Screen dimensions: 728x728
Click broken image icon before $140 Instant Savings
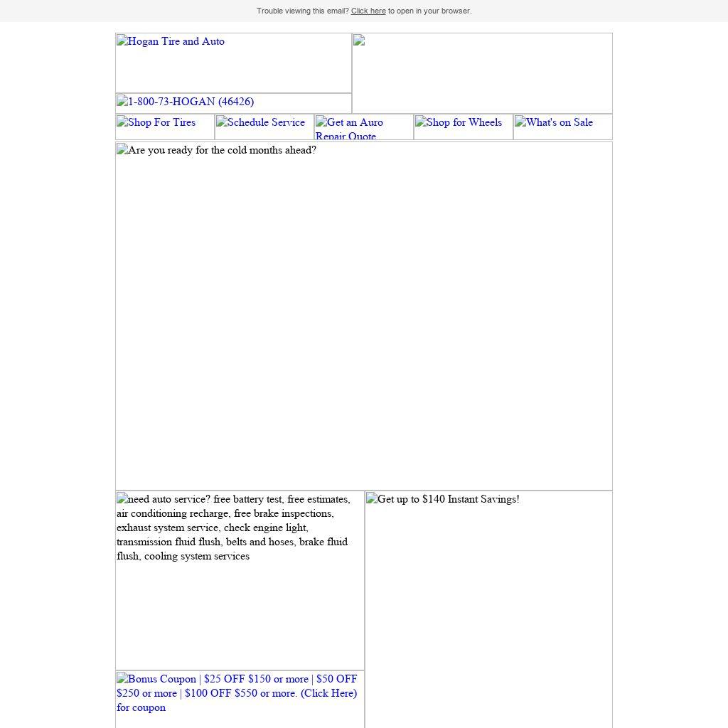click(x=372, y=499)
